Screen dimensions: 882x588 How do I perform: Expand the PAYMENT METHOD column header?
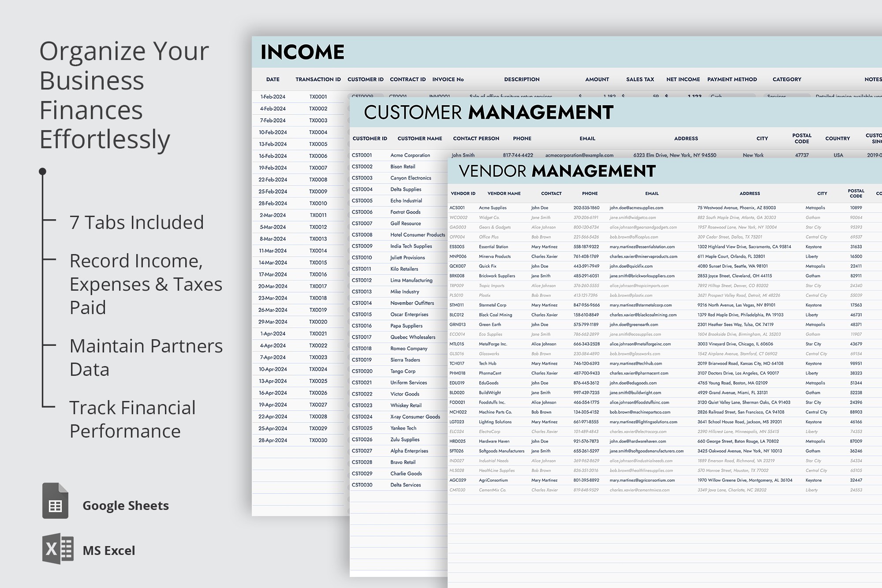(732, 79)
